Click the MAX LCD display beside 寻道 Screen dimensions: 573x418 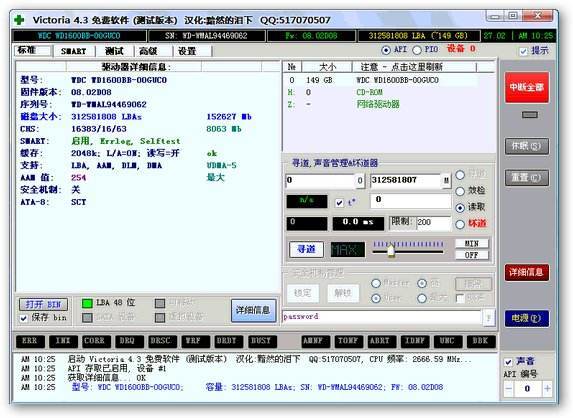pos(348,250)
